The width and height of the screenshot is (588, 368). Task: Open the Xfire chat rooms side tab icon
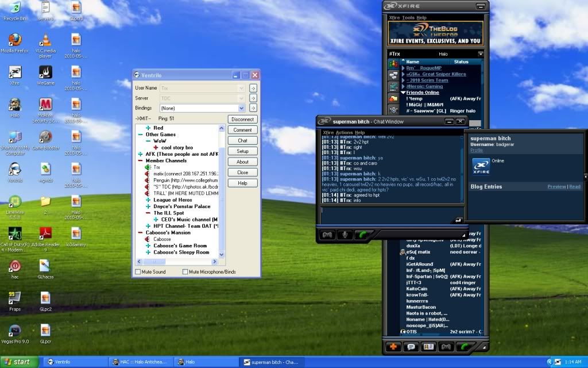click(393, 75)
